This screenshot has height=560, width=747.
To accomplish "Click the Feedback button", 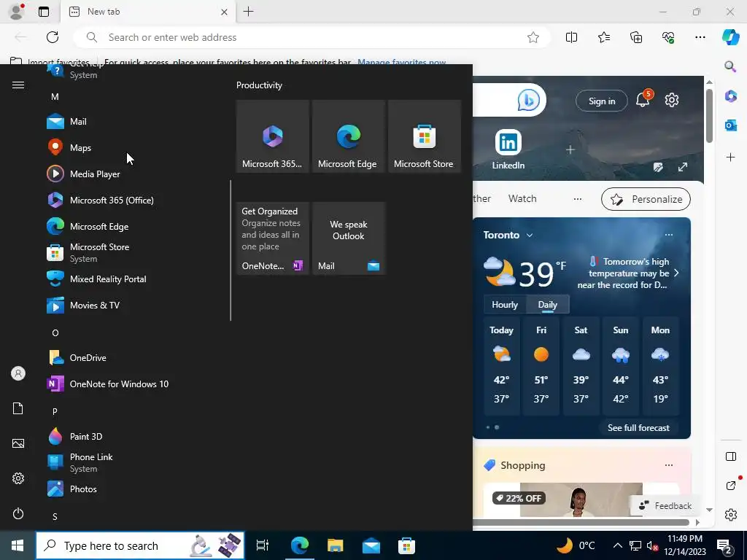I will click(665, 506).
